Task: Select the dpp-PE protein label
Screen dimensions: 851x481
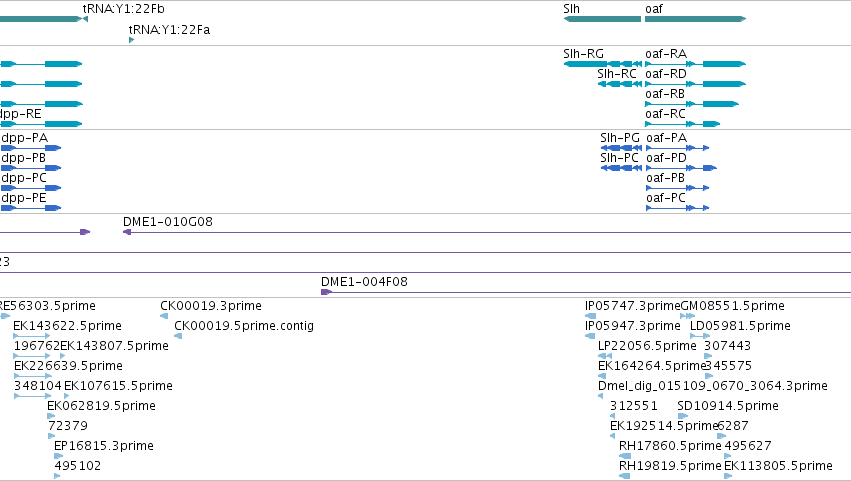Action: [23, 198]
